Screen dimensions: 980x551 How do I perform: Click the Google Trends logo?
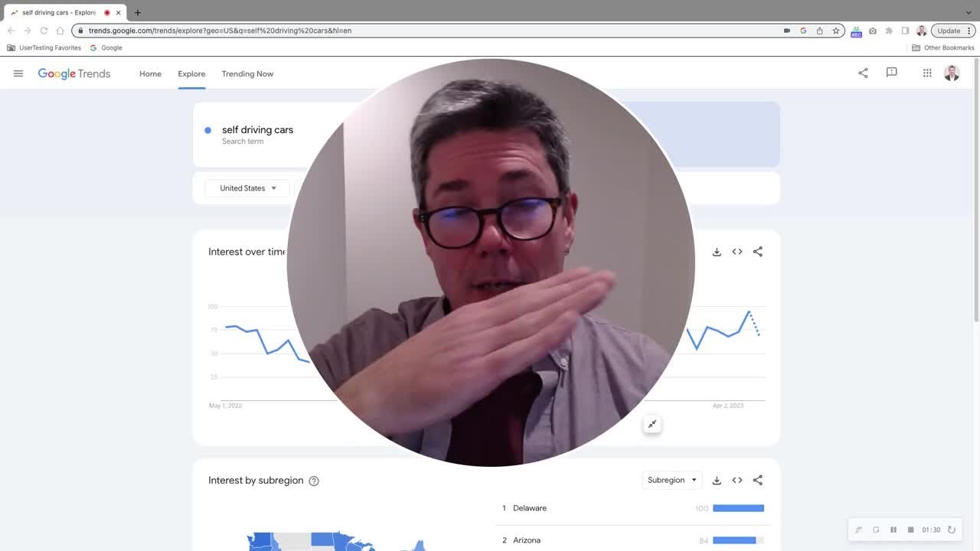(74, 73)
